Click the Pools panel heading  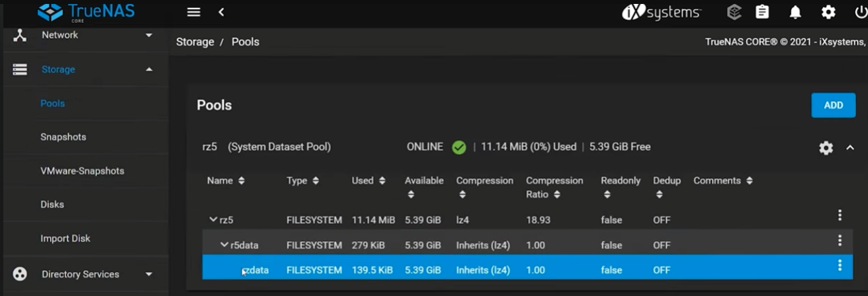click(214, 105)
